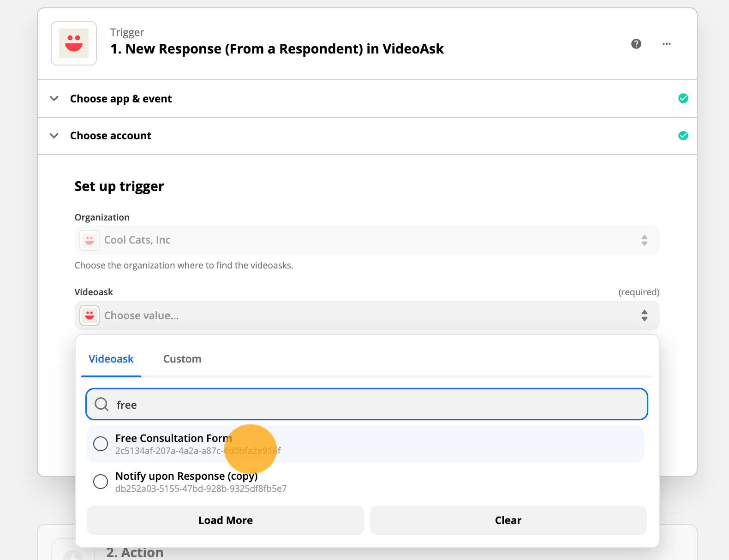Viewport: 729px width, 560px height.
Task: Expand the Choose account section
Action: pyautogui.click(x=367, y=136)
